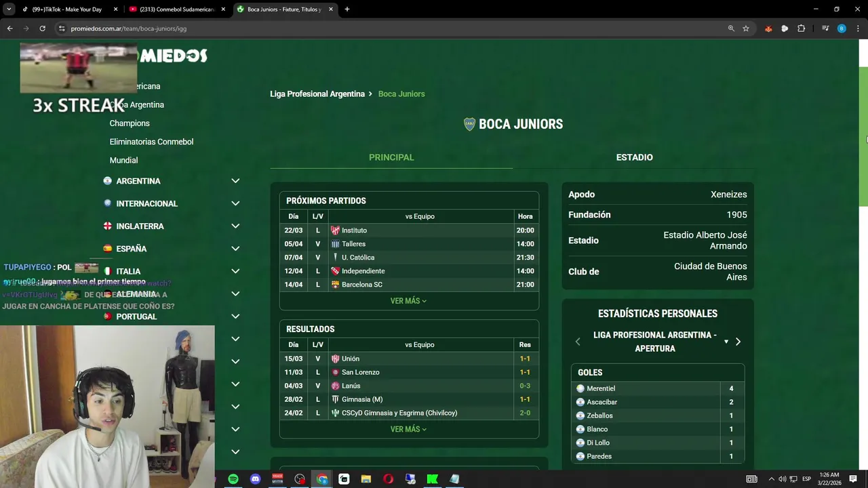The width and height of the screenshot is (868, 488).
Task: Switch to the PRINCIPAL tab
Action: coord(391,157)
